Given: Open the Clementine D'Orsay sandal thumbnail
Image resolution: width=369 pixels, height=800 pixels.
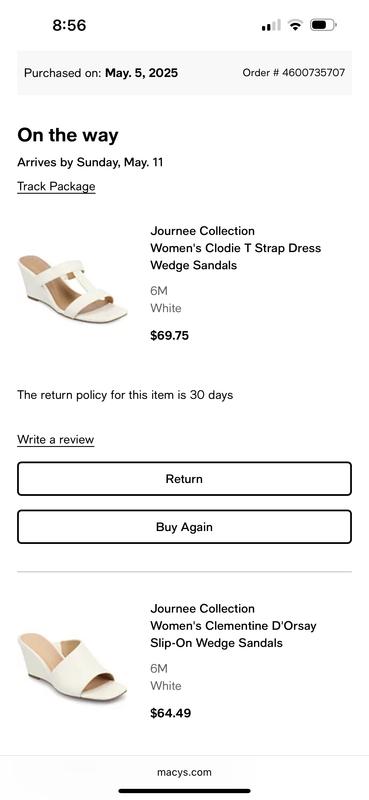Looking at the screenshot, I should point(72,666).
